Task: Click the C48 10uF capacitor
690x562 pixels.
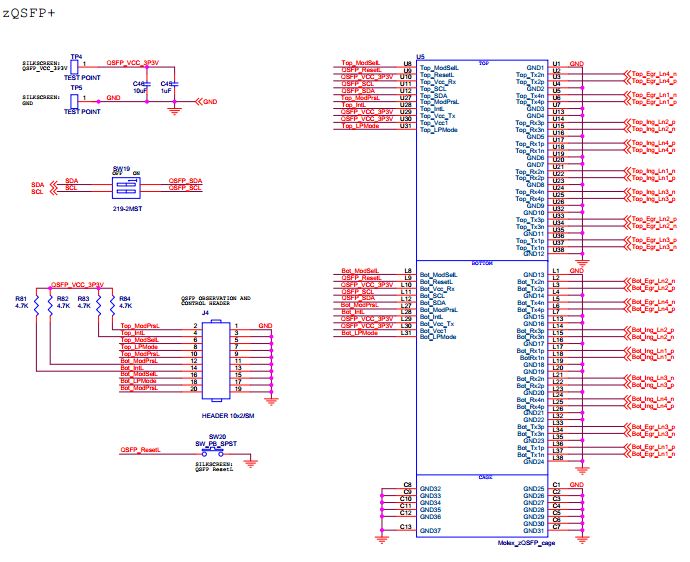Action: pos(148,85)
